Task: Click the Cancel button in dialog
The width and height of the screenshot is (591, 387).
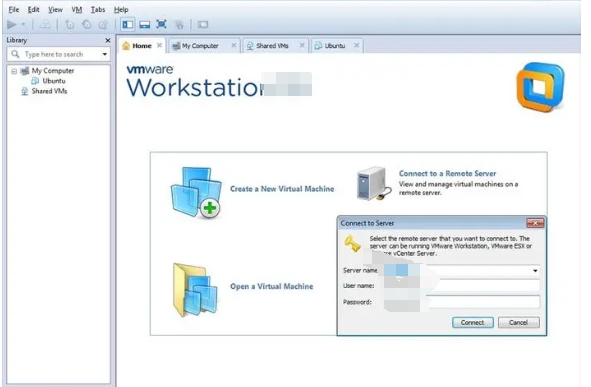Action: click(x=518, y=323)
